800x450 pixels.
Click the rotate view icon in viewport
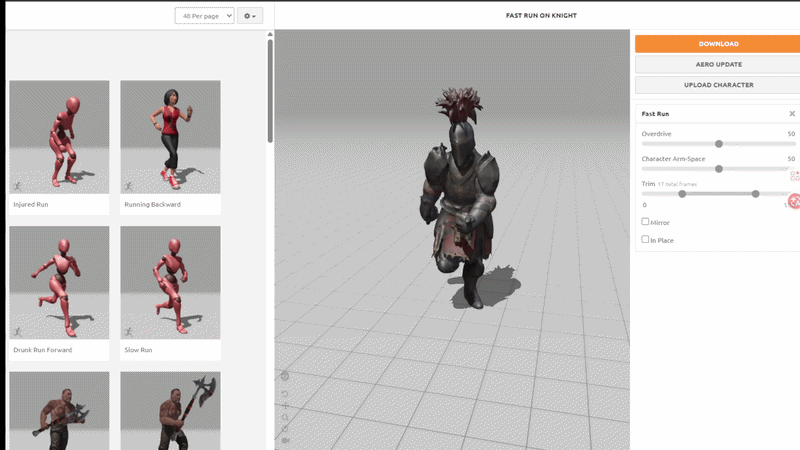click(285, 394)
